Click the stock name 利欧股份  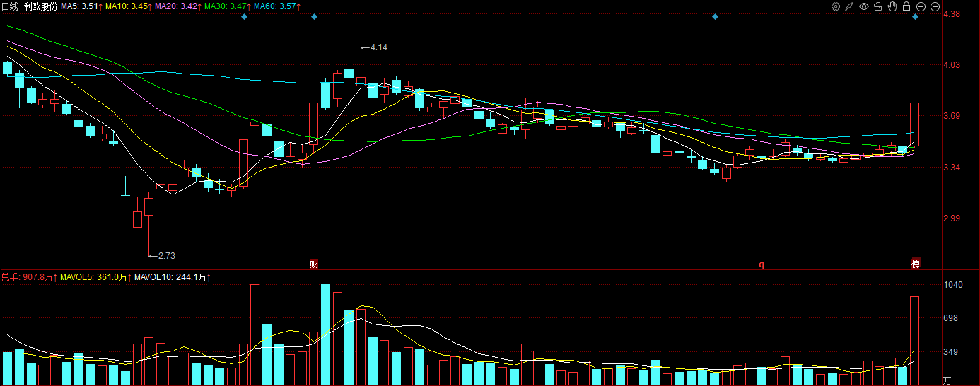[40, 6]
